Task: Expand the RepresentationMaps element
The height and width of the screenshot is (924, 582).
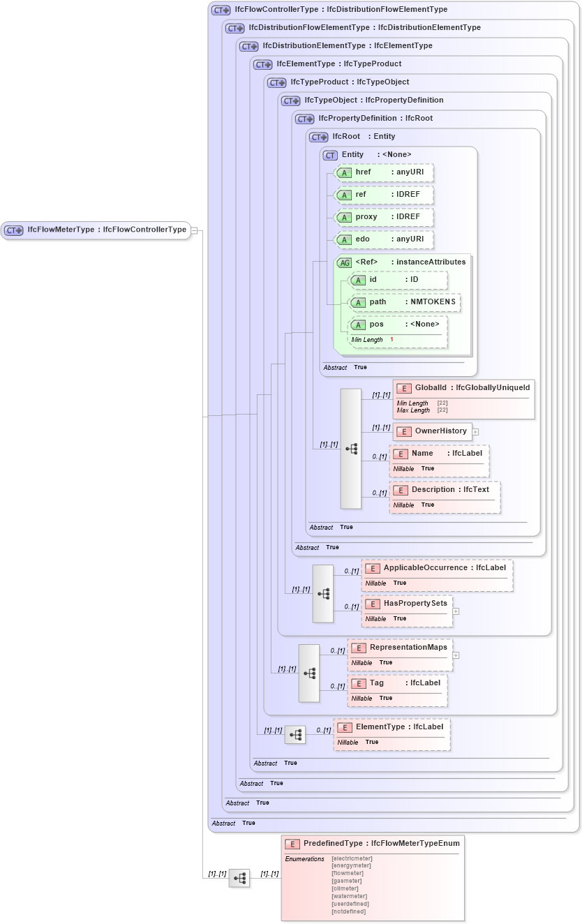Action: [456, 655]
